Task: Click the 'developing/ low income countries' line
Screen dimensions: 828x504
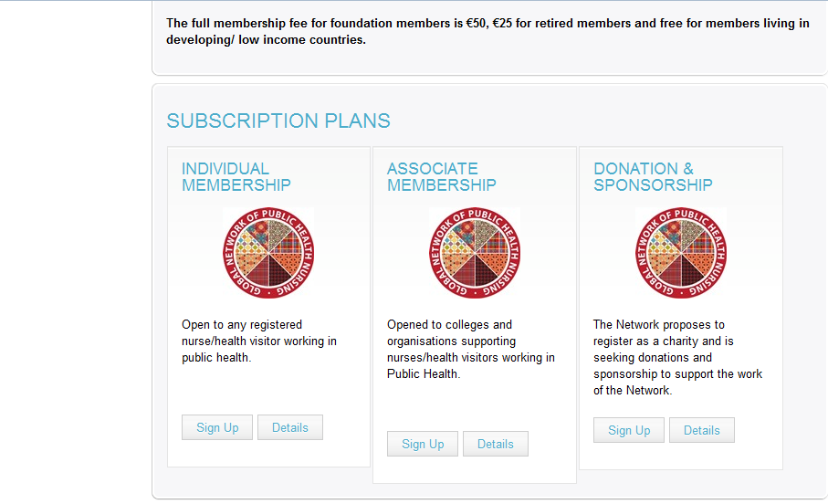Action: tap(267, 39)
